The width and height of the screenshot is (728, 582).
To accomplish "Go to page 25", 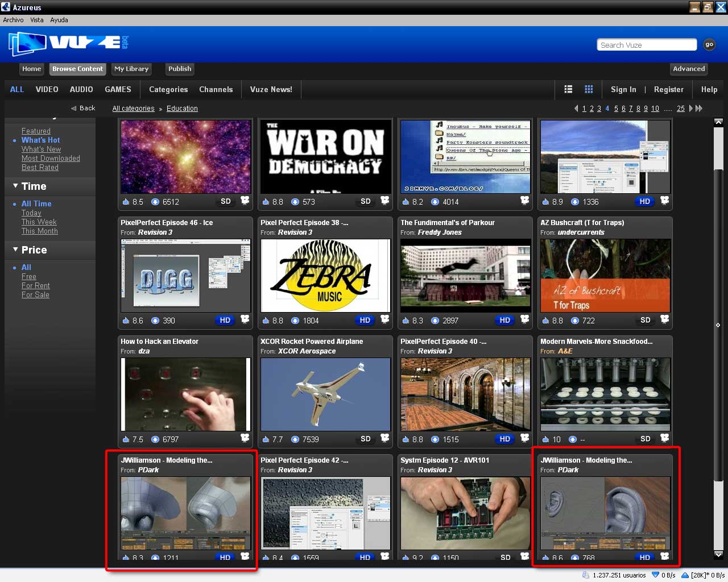I will pyautogui.click(x=681, y=109).
